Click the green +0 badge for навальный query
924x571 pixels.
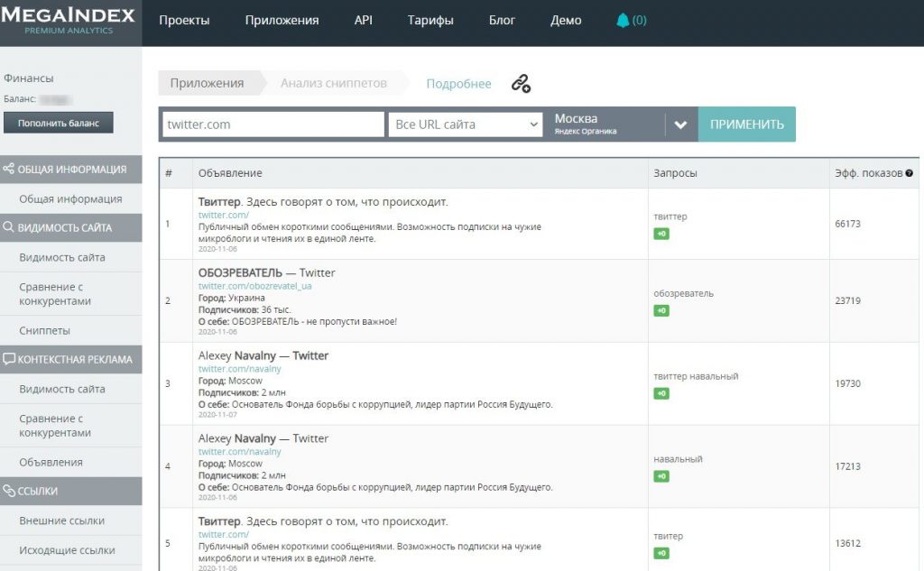[x=661, y=476]
